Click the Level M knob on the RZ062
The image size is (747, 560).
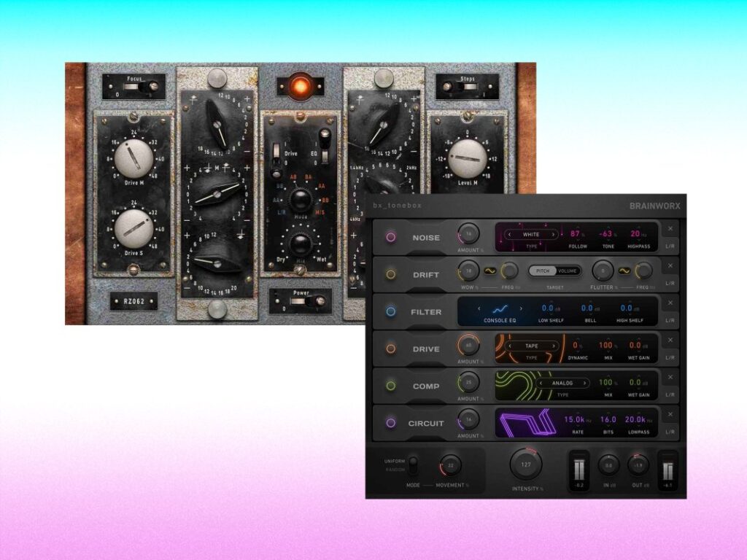[x=468, y=158]
